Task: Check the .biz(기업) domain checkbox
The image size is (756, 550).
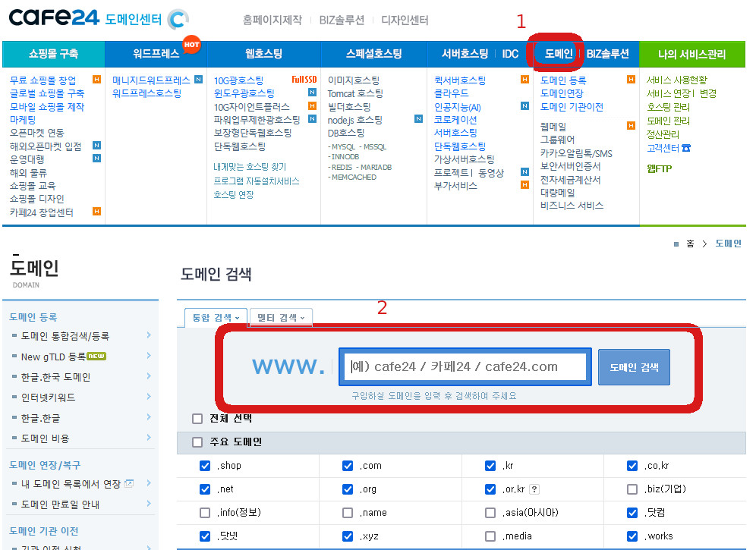Action: point(632,489)
